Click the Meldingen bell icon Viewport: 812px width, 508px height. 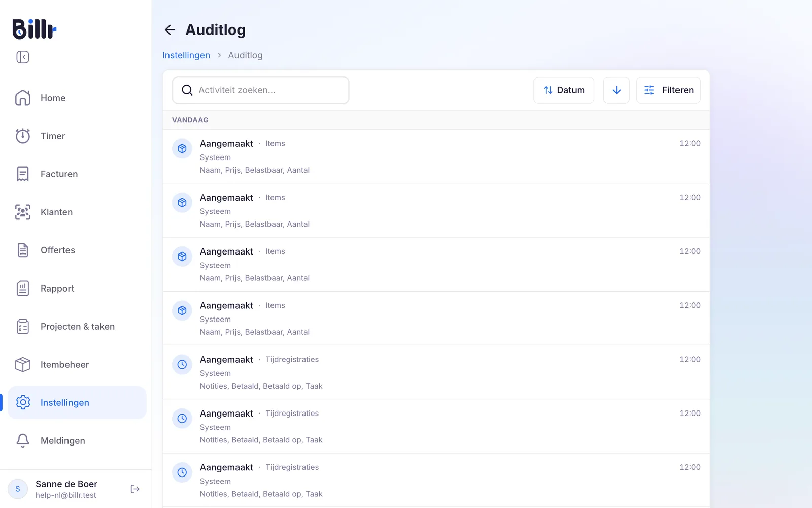pyautogui.click(x=23, y=441)
